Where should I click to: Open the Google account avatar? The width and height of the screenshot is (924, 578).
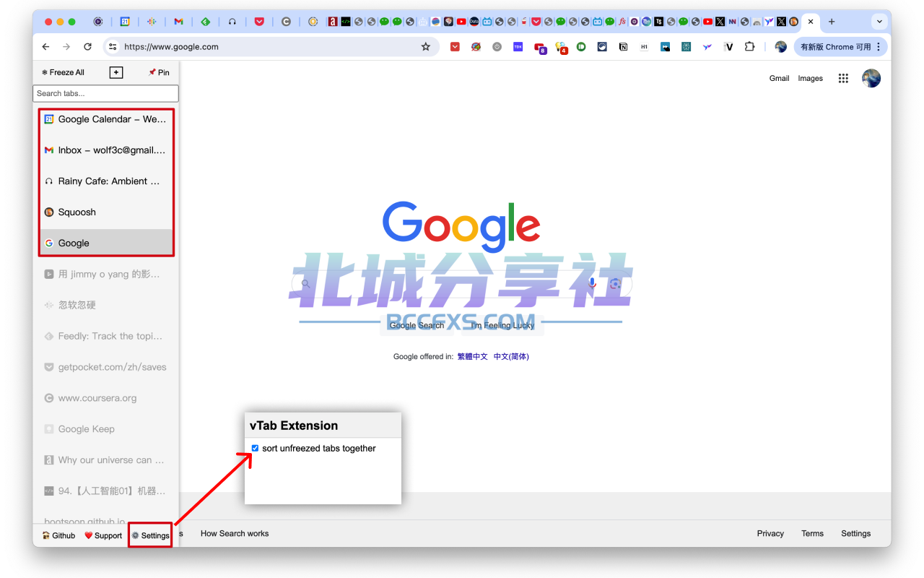click(871, 78)
